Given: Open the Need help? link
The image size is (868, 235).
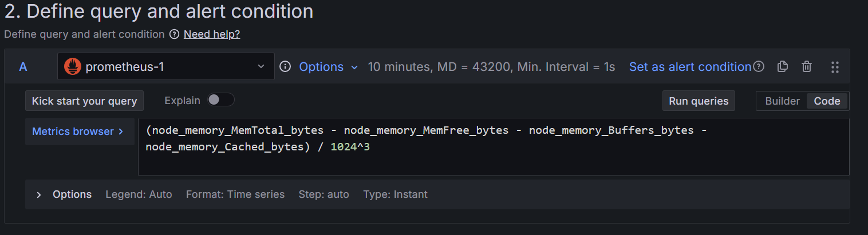Looking at the screenshot, I should pos(211,34).
